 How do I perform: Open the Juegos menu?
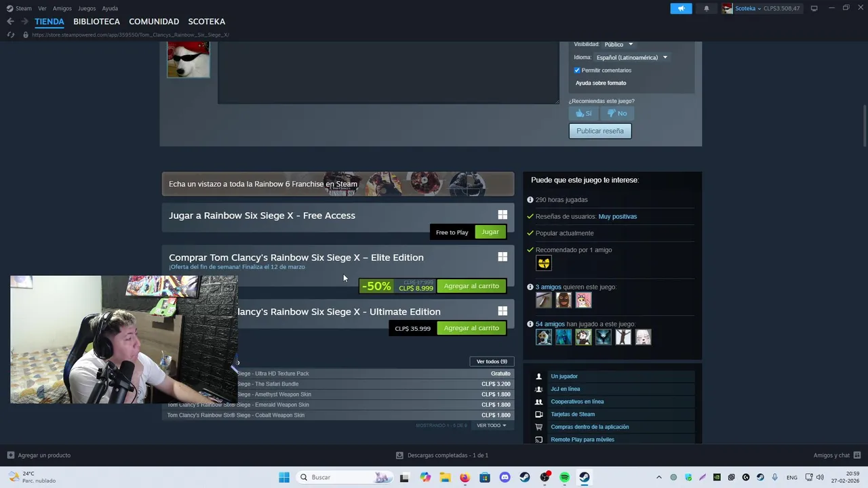coord(87,8)
